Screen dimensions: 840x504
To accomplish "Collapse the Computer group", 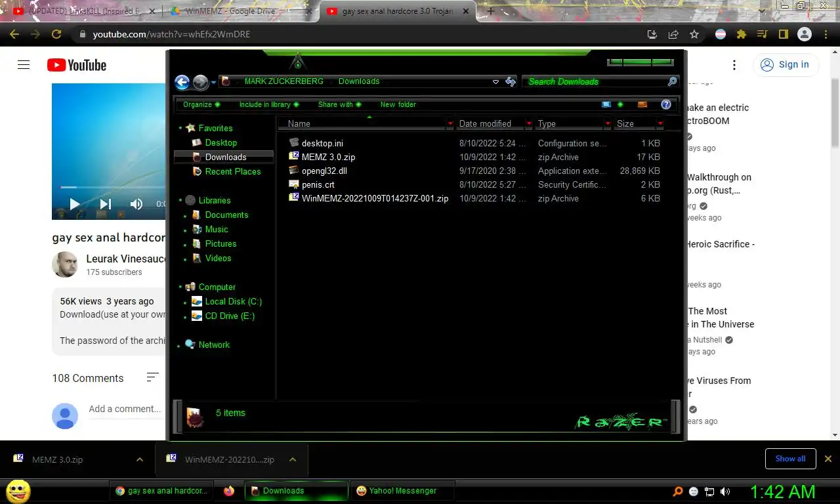I will click(x=180, y=287).
